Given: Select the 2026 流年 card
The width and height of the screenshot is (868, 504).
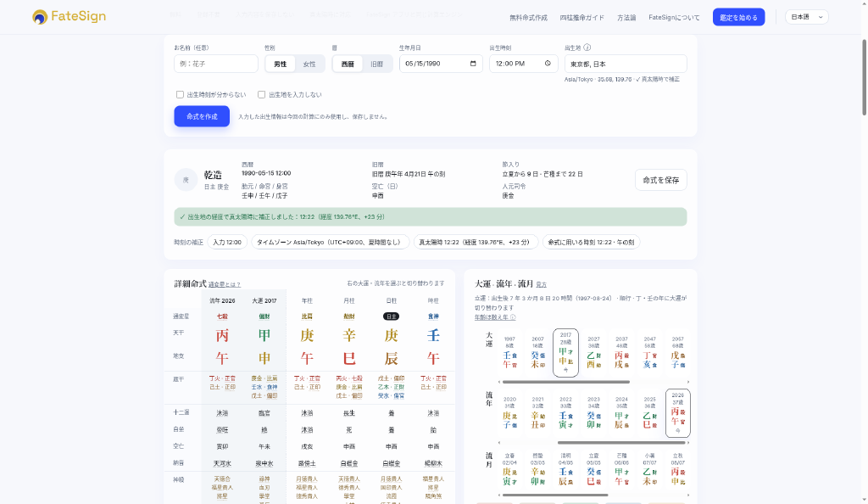Looking at the screenshot, I should coord(677,412).
